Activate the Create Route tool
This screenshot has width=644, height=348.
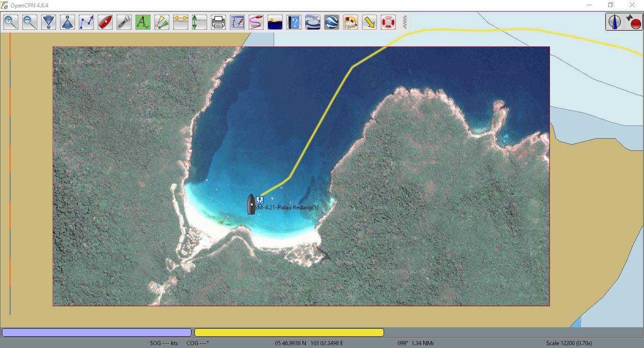(x=86, y=22)
